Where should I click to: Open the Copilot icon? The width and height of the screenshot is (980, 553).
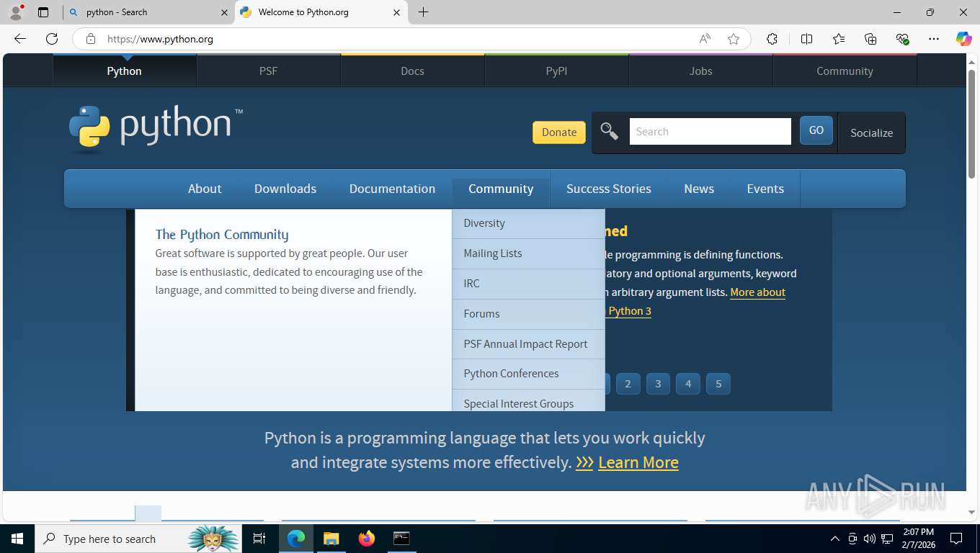tap(963, 39)
